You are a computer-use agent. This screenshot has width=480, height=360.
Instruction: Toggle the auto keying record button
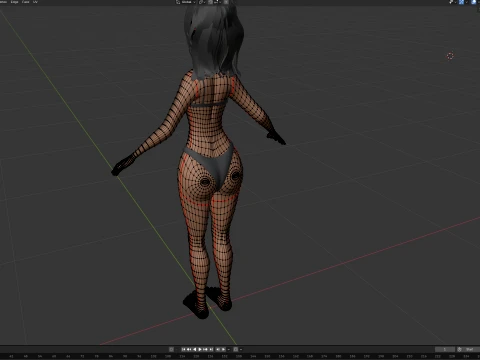click(171, 349)
